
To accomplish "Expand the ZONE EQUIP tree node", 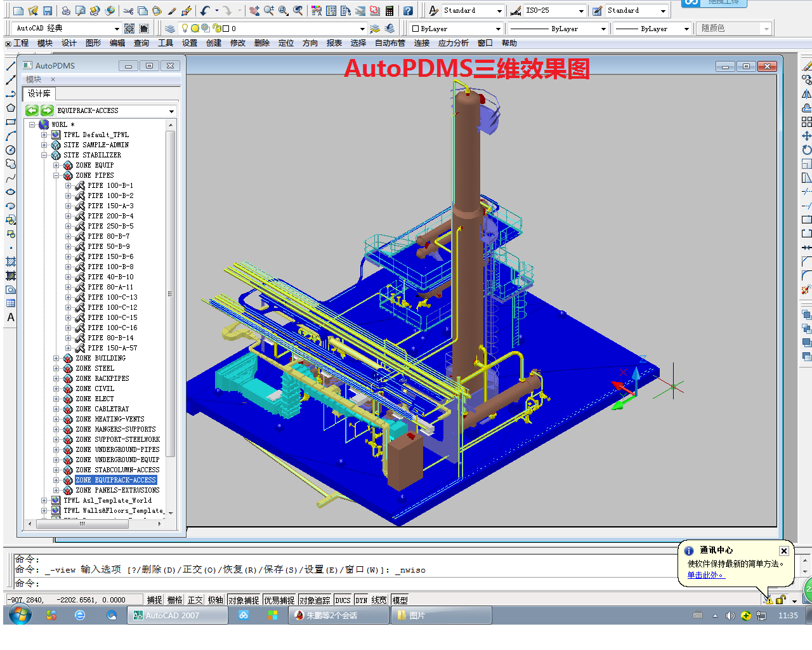I will 56,165.
